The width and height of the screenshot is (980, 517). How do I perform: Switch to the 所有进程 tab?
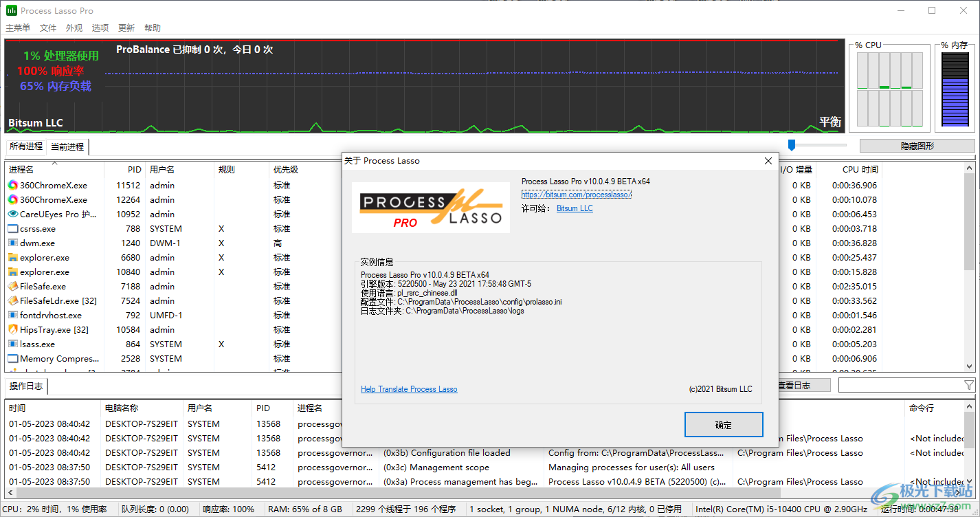(26, 146)
